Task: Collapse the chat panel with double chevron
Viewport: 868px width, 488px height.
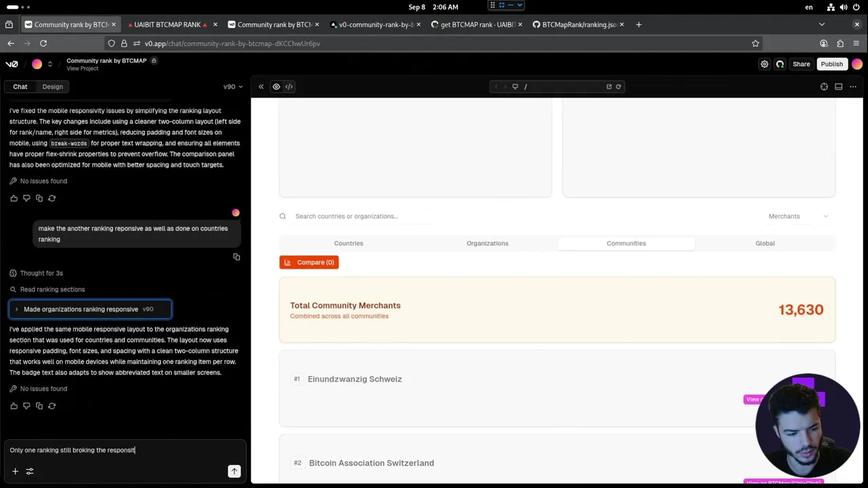Action: click(261, 87)
